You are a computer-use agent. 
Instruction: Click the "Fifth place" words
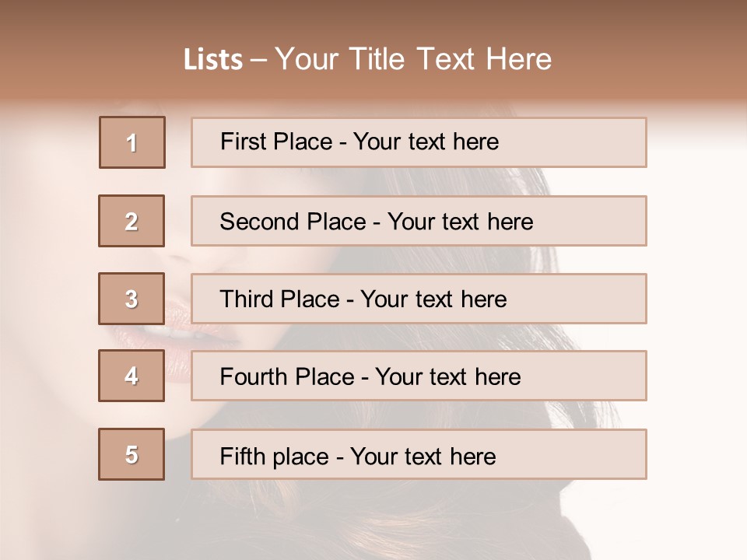[x=274, y=456]
